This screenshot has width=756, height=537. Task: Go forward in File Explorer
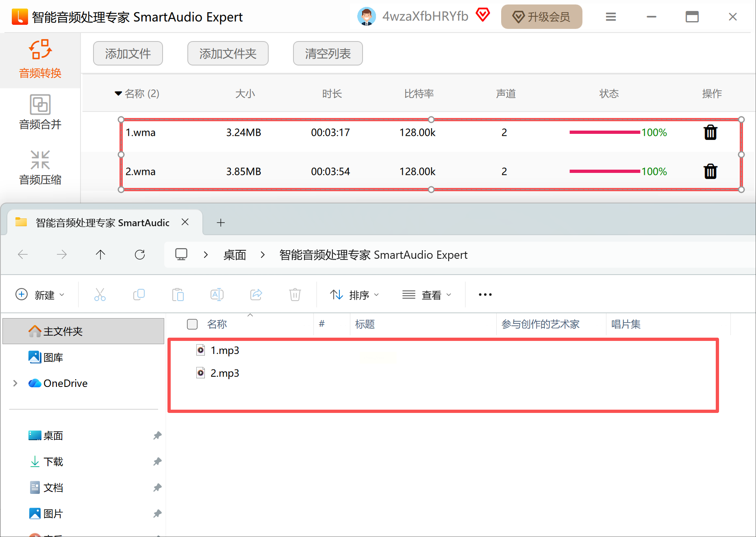pos(62,255)
